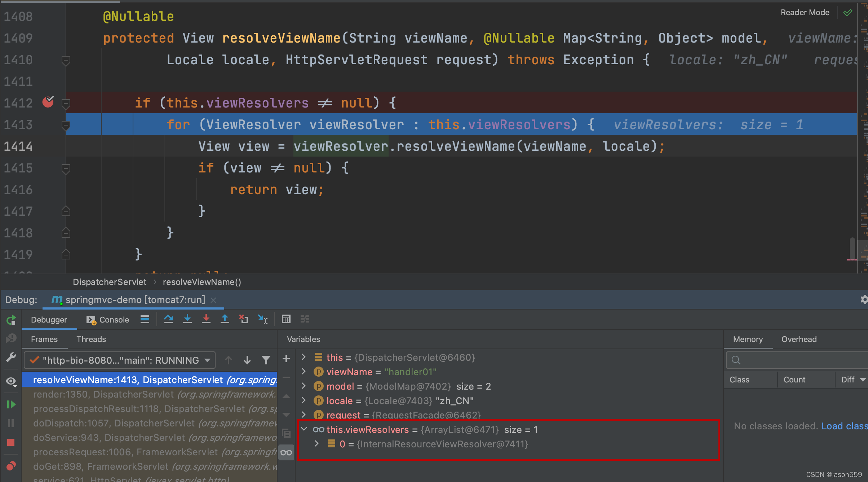Click the Remove Watch minus icon

[286, 378]
